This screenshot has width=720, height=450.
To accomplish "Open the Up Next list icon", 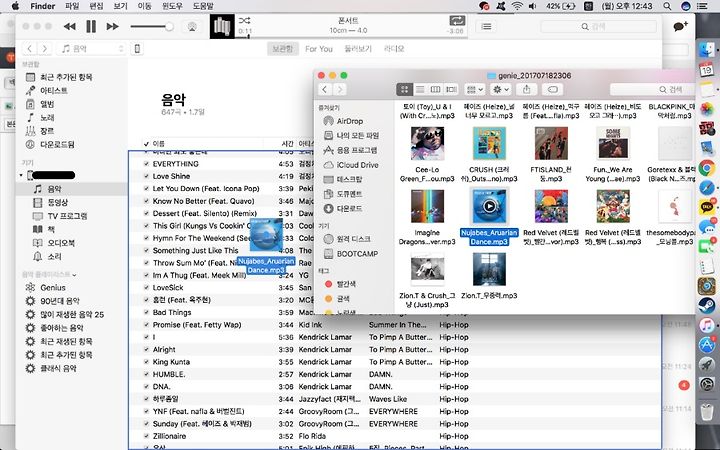I will point(486,27).
